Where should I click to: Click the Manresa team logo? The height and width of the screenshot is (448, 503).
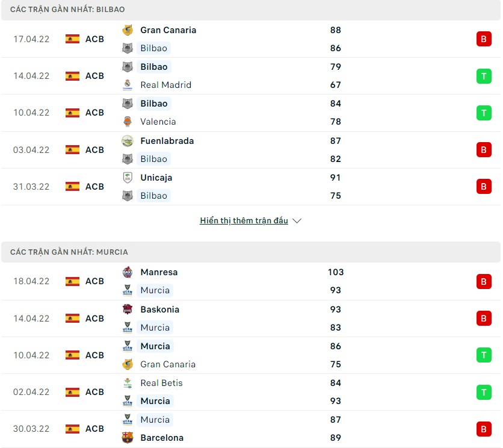128,272
